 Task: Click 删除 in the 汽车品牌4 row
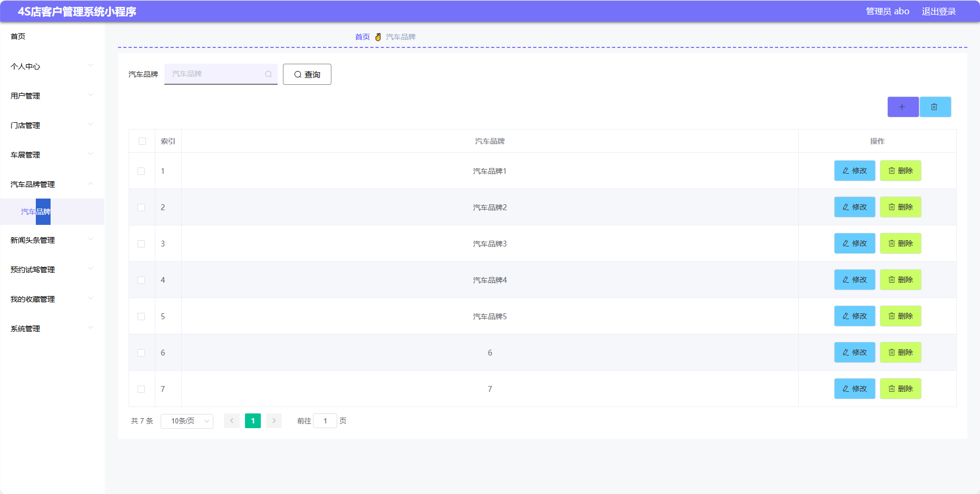pos(900,280)
